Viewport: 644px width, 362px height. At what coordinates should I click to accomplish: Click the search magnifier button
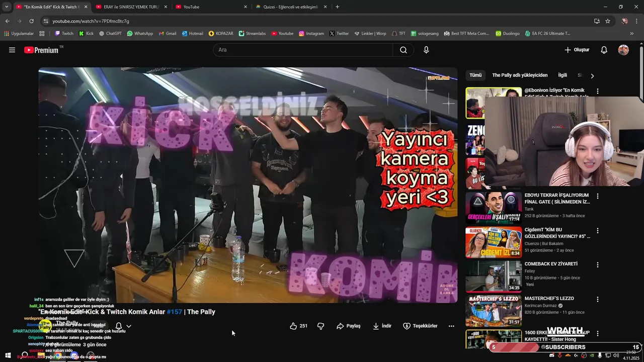tap(404, 50)
